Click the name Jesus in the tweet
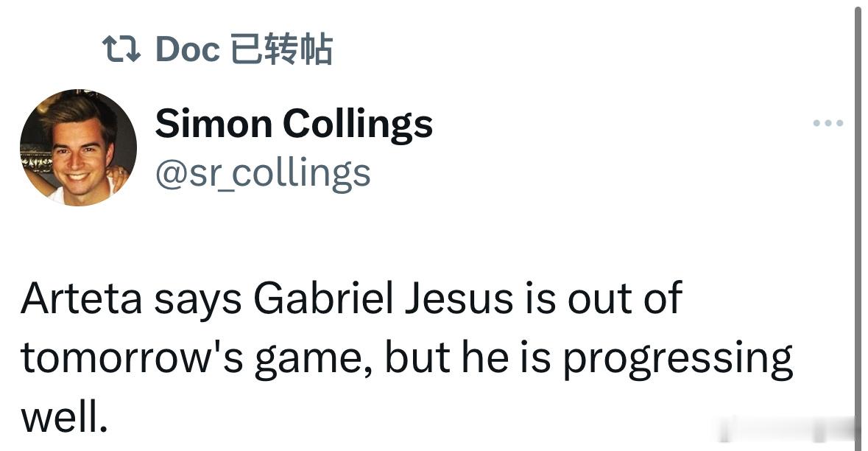The image size is (868, 451). [x=459, y=299]
